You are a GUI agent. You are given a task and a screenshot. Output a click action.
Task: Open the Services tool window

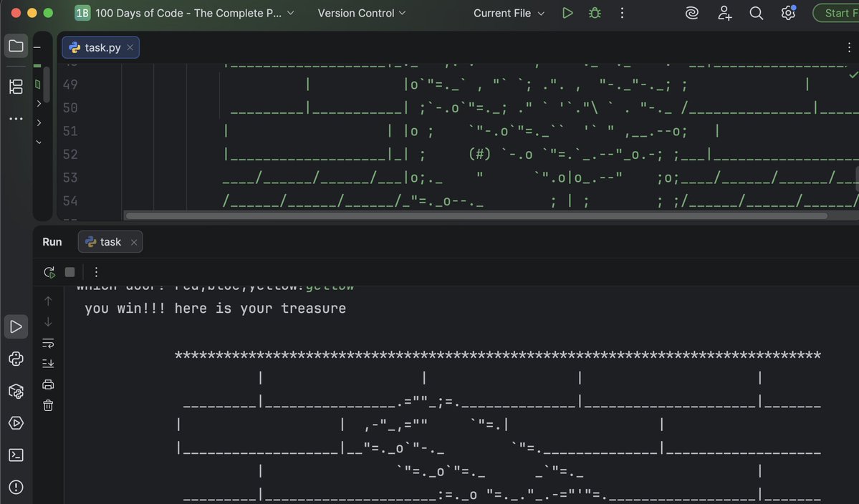[16, 423]
